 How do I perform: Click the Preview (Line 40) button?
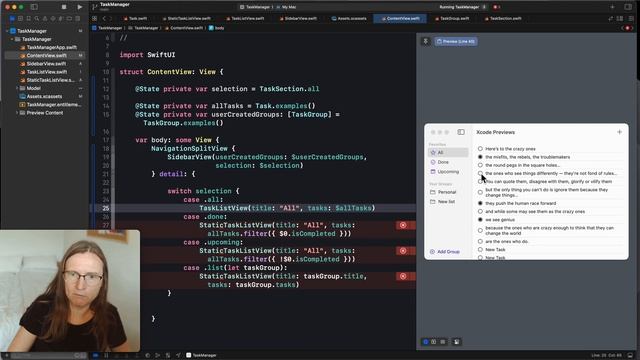pyautogui.click(x=456, y=41)
